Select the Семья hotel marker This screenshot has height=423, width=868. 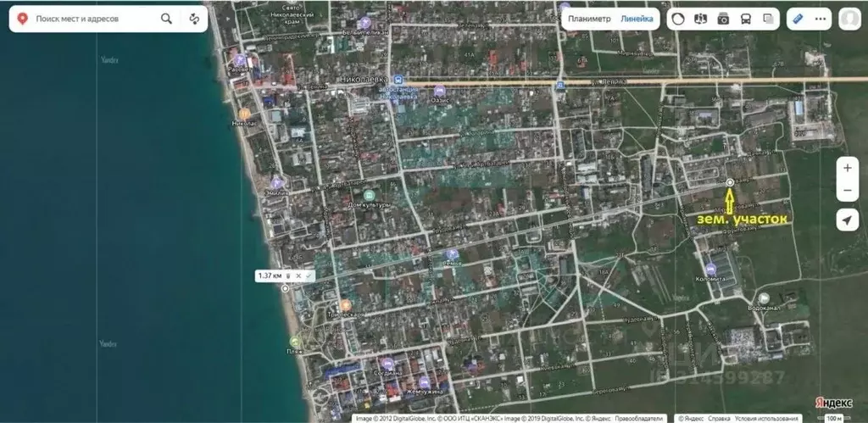(453, 254)
